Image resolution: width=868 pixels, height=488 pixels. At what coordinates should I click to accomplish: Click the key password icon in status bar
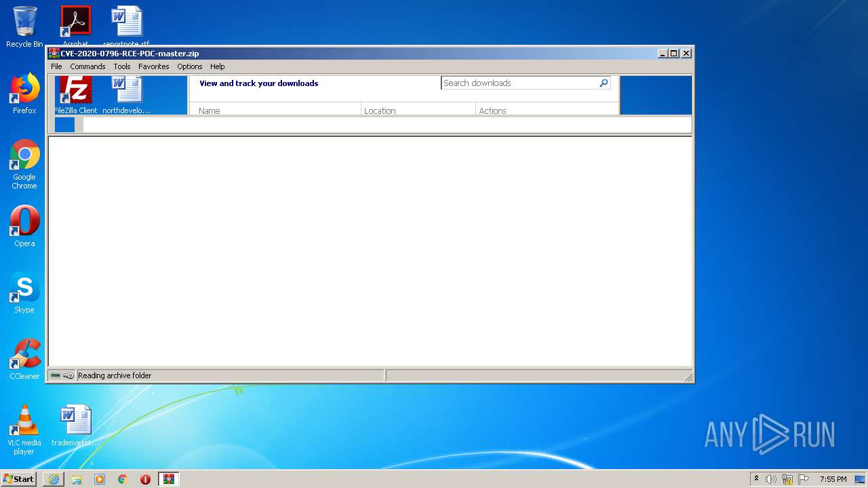[68, 375]
